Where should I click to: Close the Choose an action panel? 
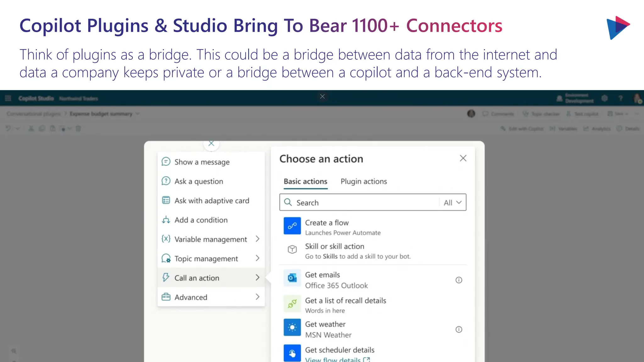pyautogui.click(x=463, y=158)
